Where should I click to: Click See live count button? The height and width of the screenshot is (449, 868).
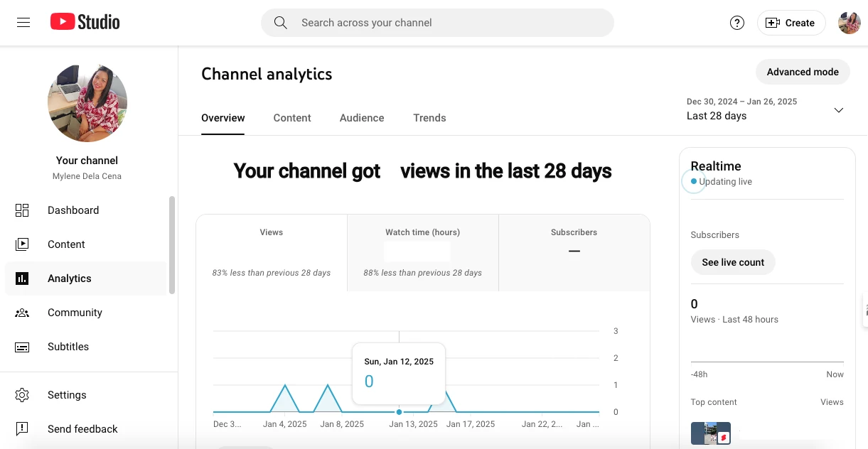733,262
